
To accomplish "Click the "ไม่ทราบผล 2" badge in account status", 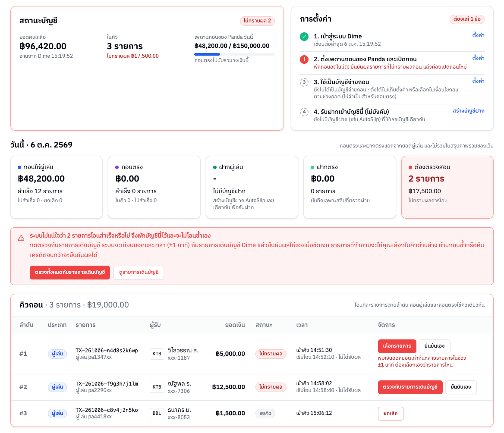I will (257, 21).
